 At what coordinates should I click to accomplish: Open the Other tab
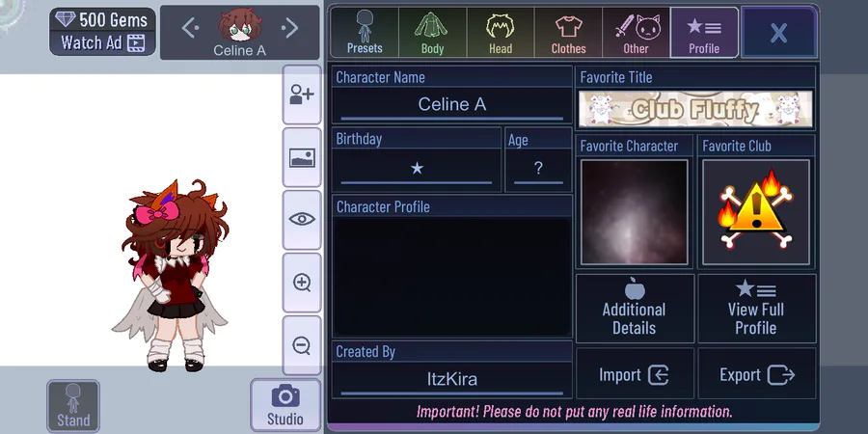637,33
